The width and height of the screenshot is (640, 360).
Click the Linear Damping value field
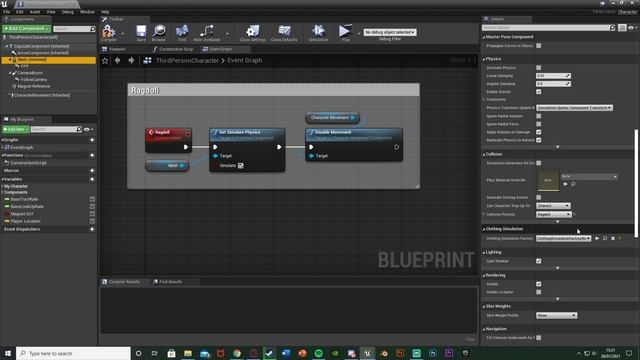coord(553,76)
